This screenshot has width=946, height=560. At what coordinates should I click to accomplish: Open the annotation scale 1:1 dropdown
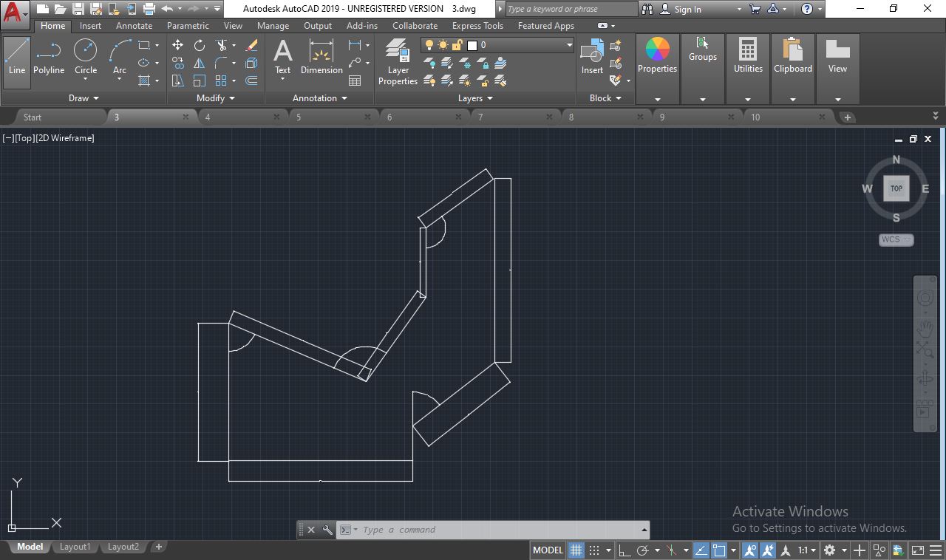pos(807,550)
